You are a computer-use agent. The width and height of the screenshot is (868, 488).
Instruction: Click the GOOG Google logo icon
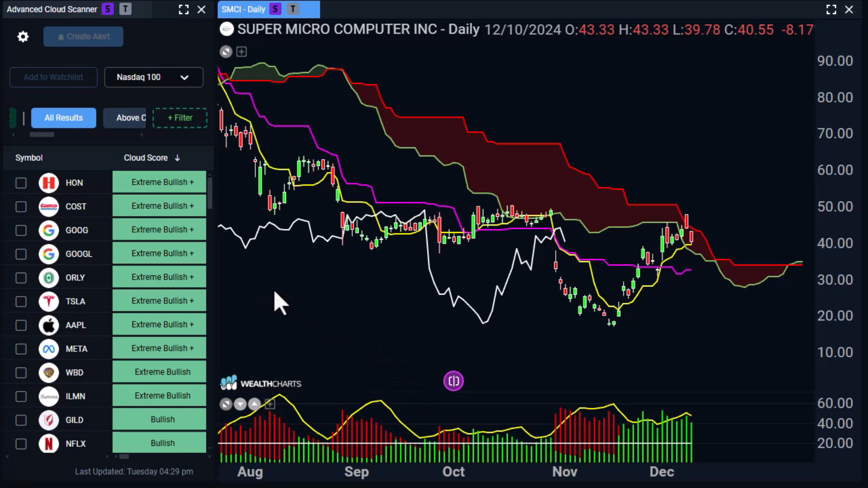(49, 230)
